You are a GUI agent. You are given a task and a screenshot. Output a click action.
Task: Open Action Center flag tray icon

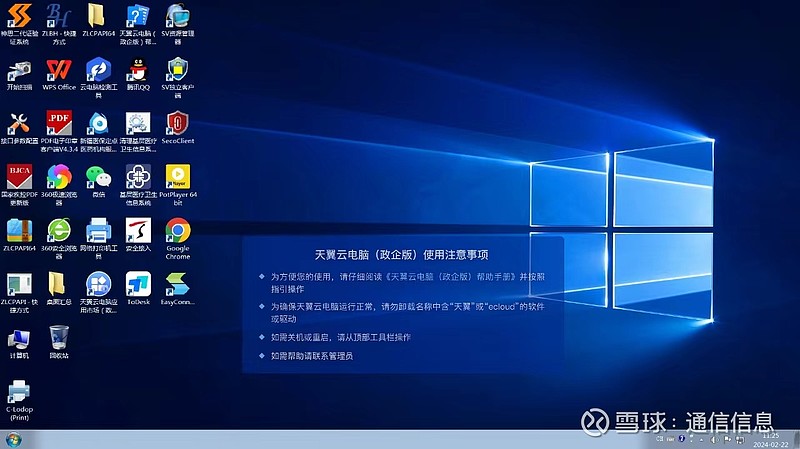coord(727,439)
